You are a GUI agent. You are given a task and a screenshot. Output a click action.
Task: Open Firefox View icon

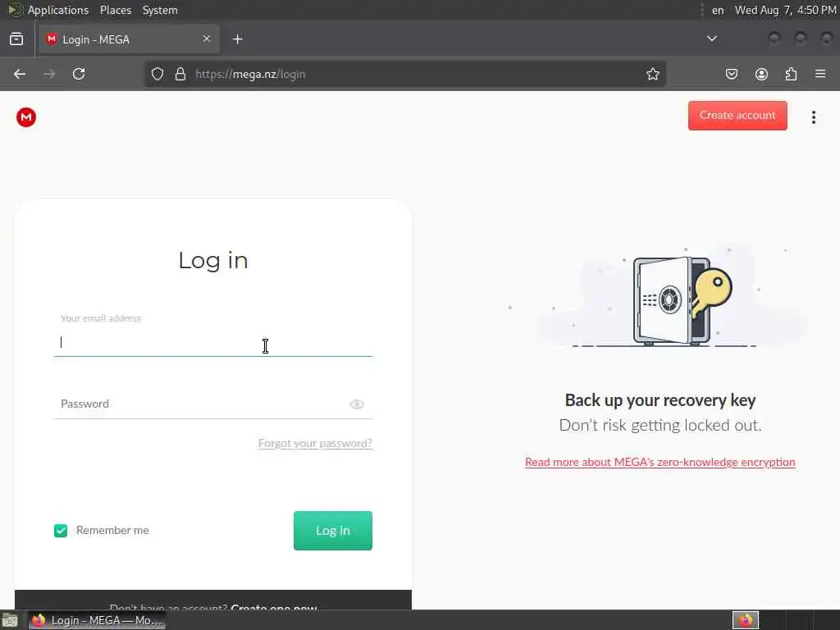[16, 39]
